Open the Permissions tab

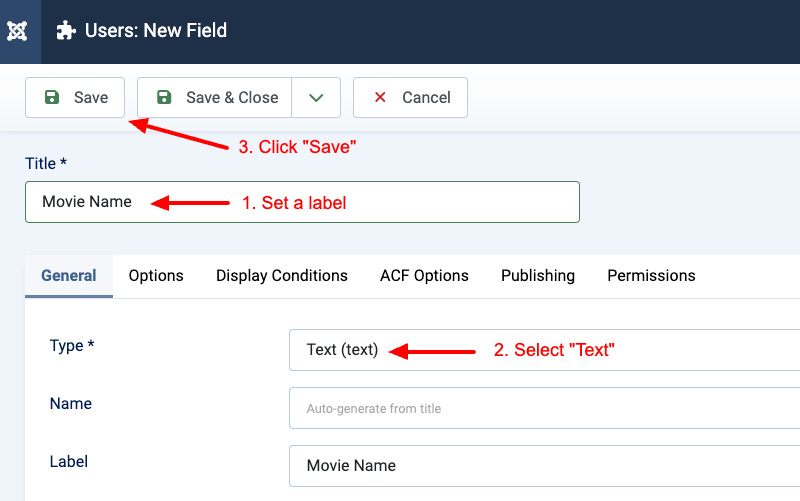click(651, 275)
